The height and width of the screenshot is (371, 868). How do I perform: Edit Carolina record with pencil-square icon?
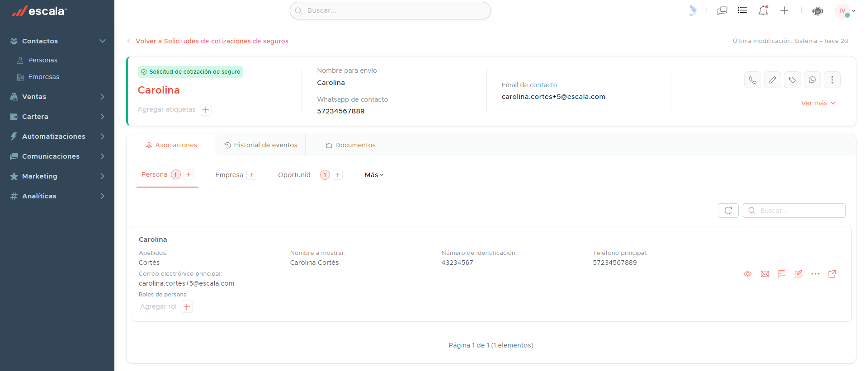[x=798, y=274]
